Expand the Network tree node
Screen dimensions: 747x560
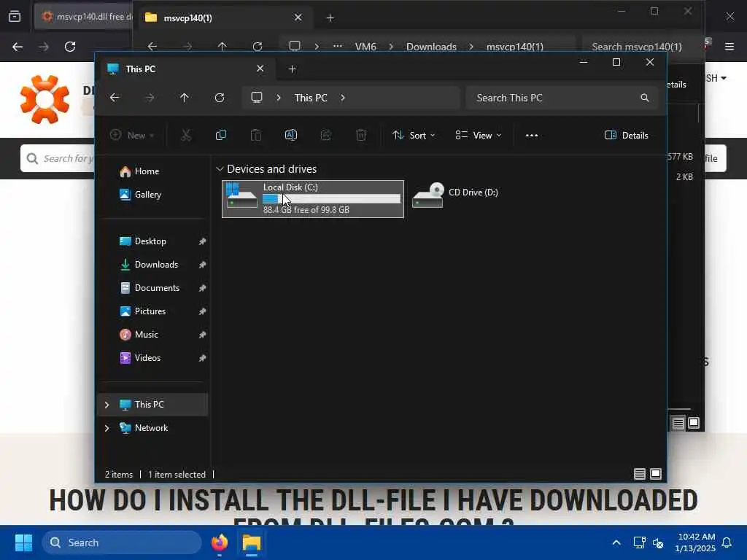(x=107, y=427)
